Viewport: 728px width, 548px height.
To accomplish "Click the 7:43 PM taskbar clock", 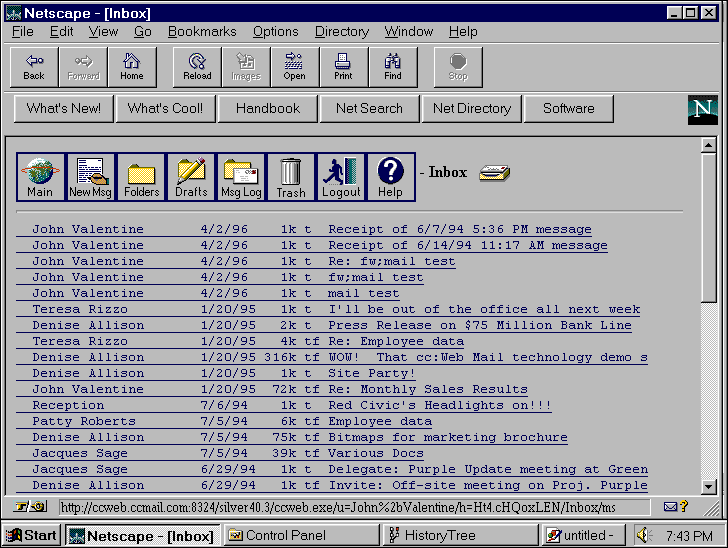I will [x=689, y=536].
